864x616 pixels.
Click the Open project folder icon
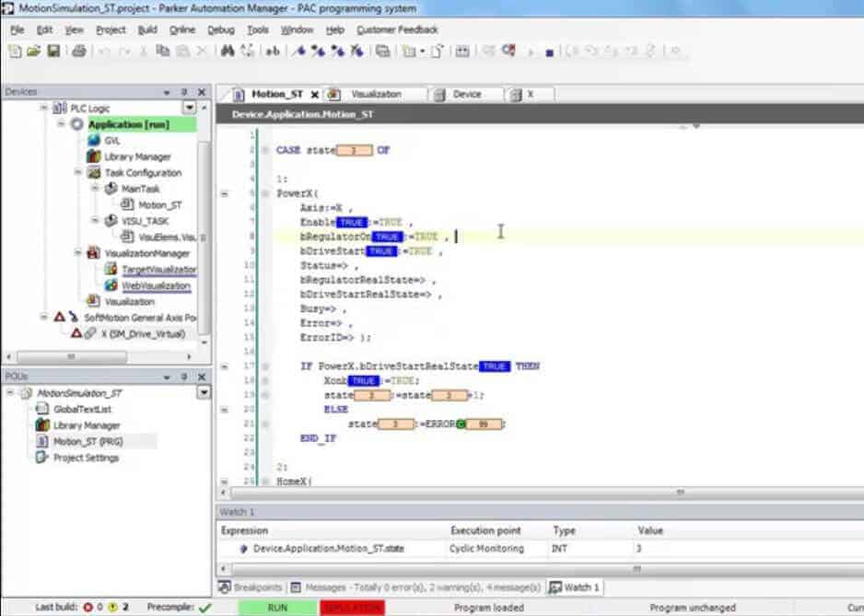pyautogui.click(x=33, y=52)
